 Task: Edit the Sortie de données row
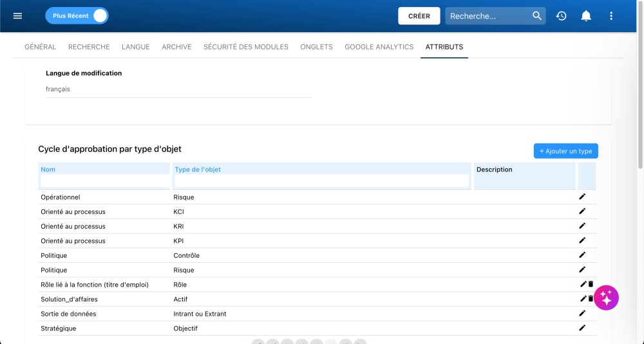tap(582, 313)
